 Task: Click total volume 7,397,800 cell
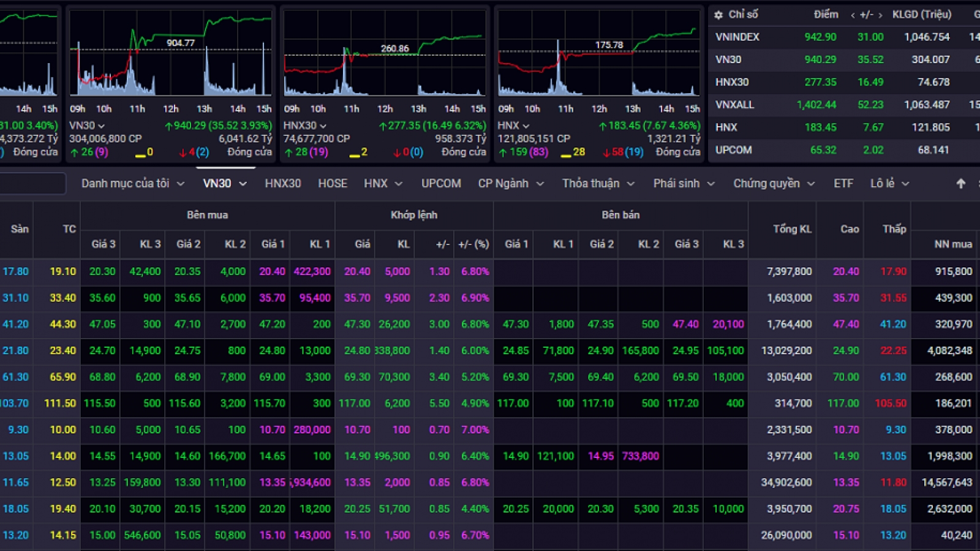pos(789,271)
